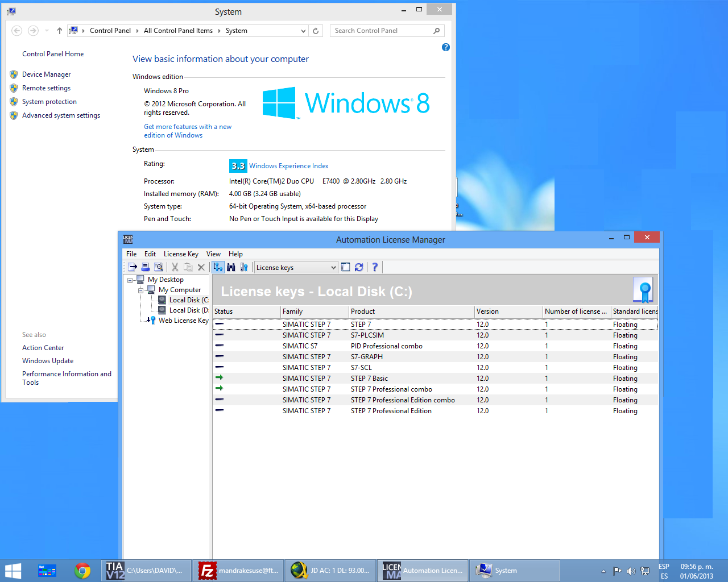
Task: Open the TIA V12 taskbar item
Action: [x=146, y=571]
